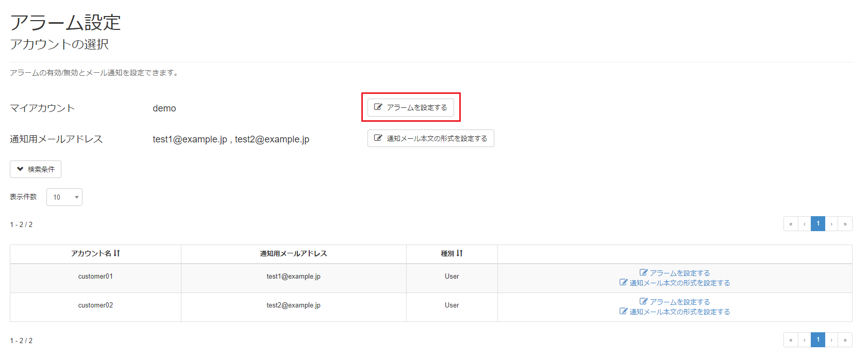Open the 表示件数 dropdown showing 10

pos(64,197)
